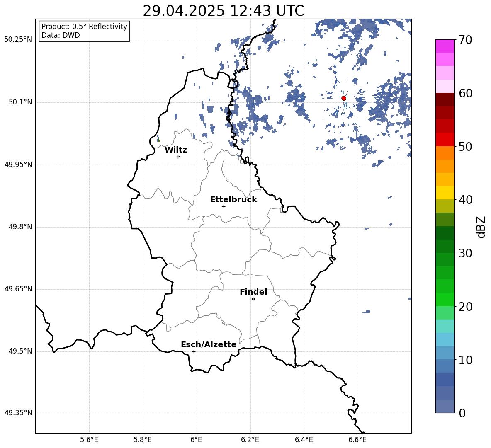Click the latitude label '49.35°N'
The height and width of the screenshot is (448, 491).
(x=18, y=413)
